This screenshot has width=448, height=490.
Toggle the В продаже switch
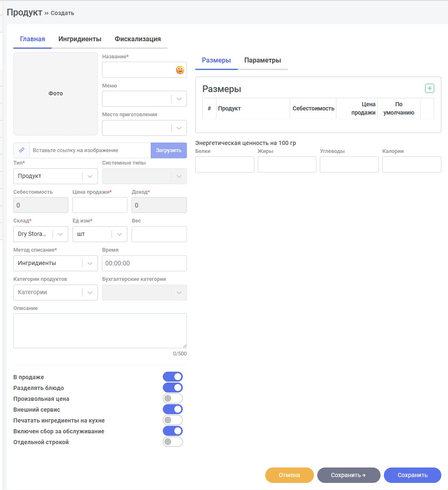pyautogui.click(x=173, y=377)
